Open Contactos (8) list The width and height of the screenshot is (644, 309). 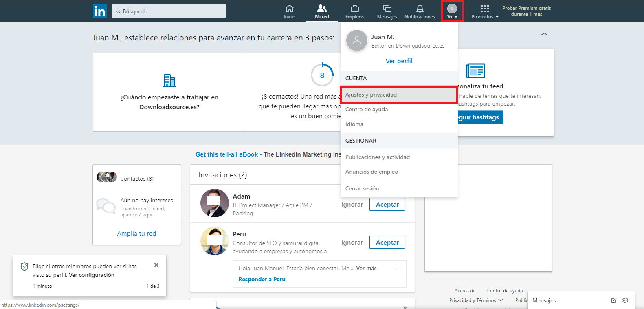click(x=137, y=178)
